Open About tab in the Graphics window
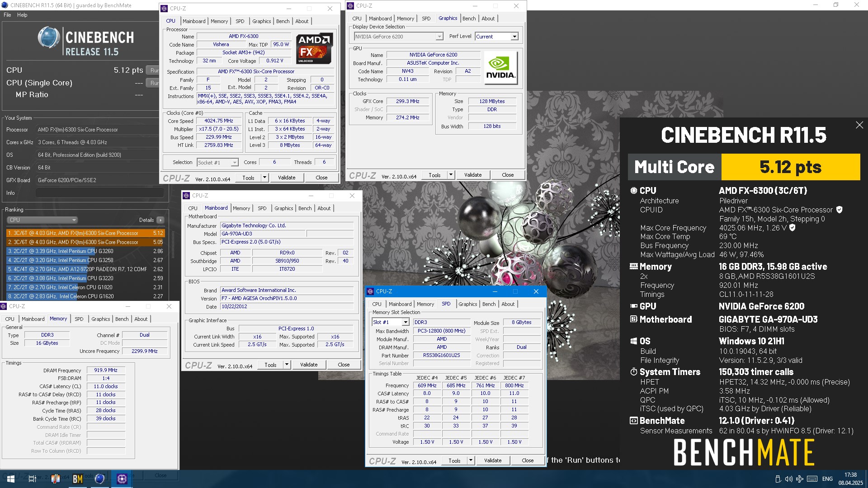The height and width of the screenshot is (488, 868). click(488, 19)
